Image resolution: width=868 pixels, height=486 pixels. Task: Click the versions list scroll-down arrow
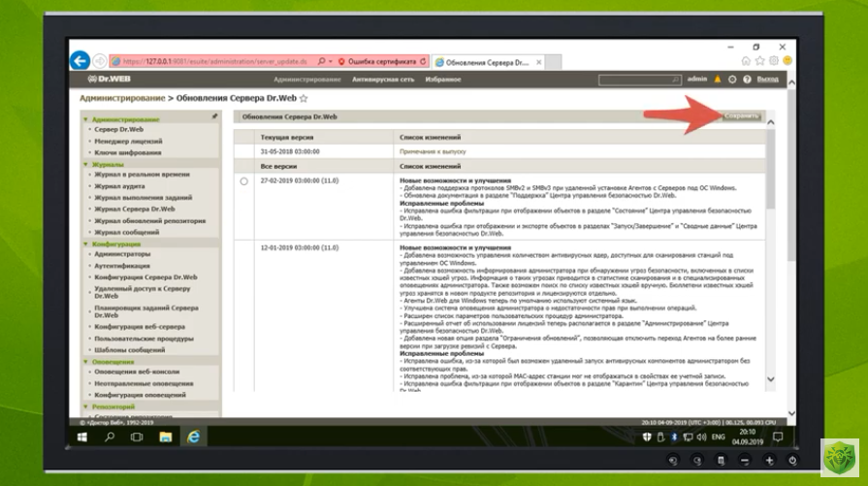771,379
